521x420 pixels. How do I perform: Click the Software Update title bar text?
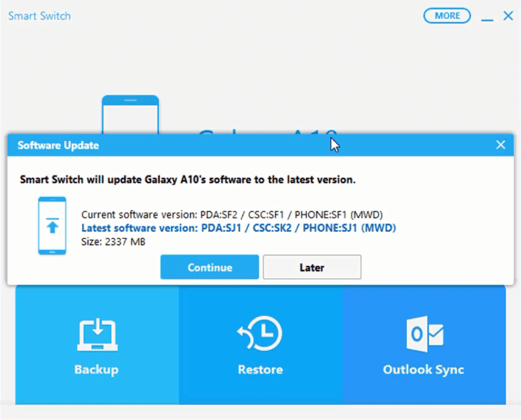click(58, 145)
